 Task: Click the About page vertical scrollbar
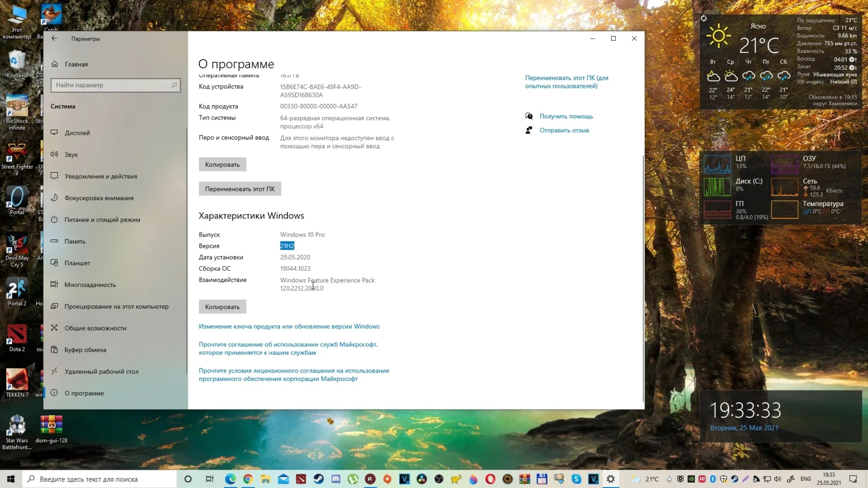click(x=643, y=278)
